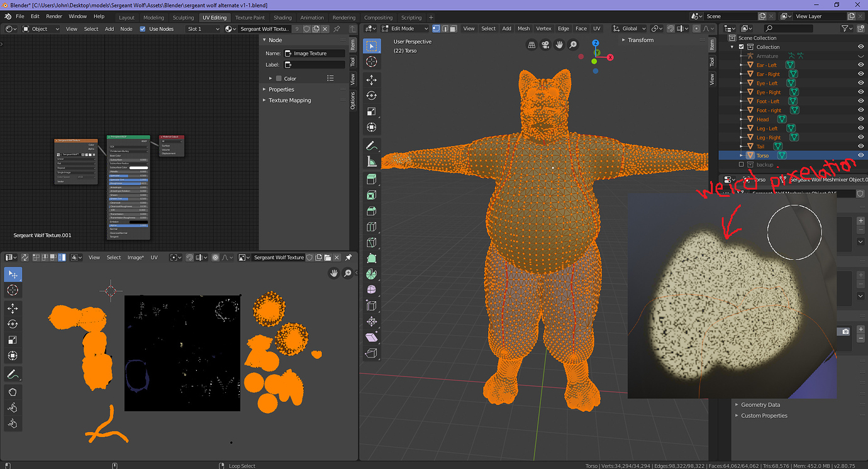Select the Extrude Region tool

coord(372,179)
